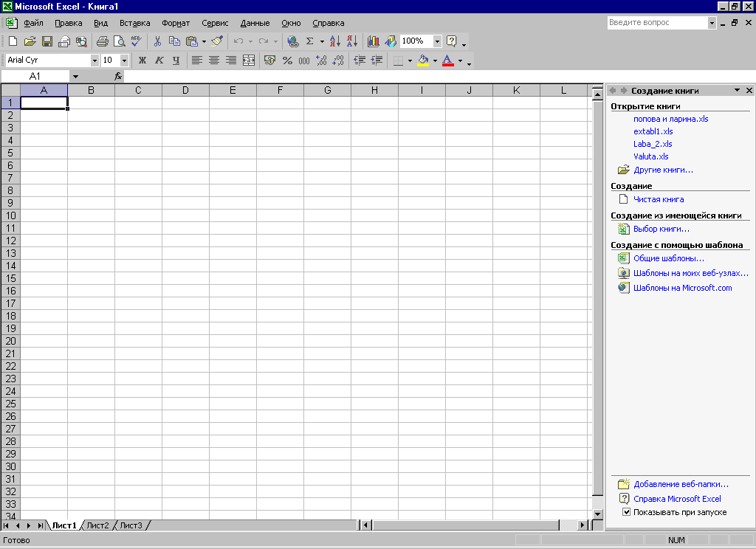Switch to the Лист3 sheet tab

coord(131,525)
